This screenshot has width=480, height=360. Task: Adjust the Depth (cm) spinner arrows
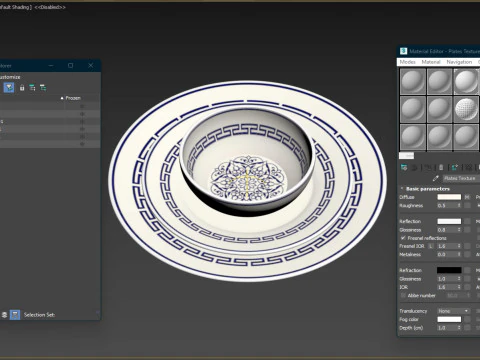click(x=459, y=328)
